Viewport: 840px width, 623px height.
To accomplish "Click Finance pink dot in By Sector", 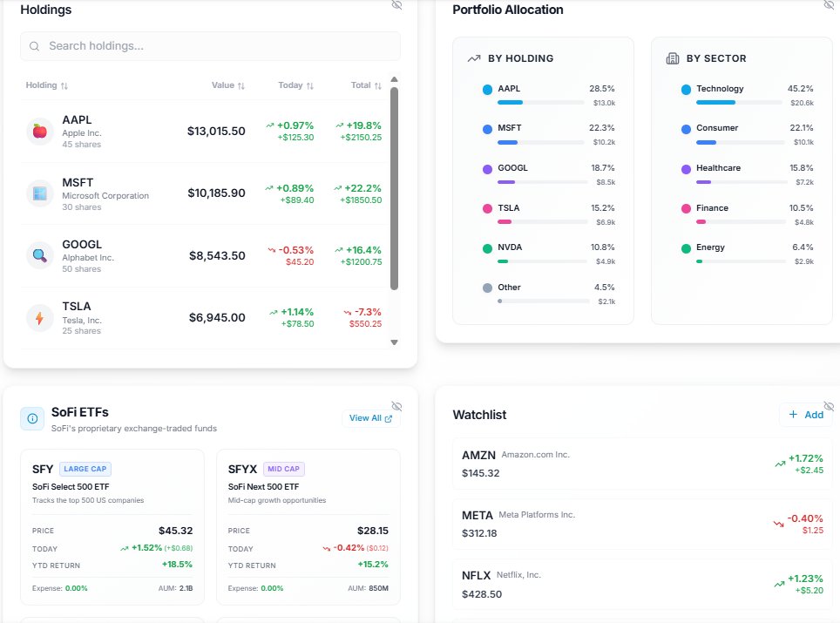I will (686, 209).
